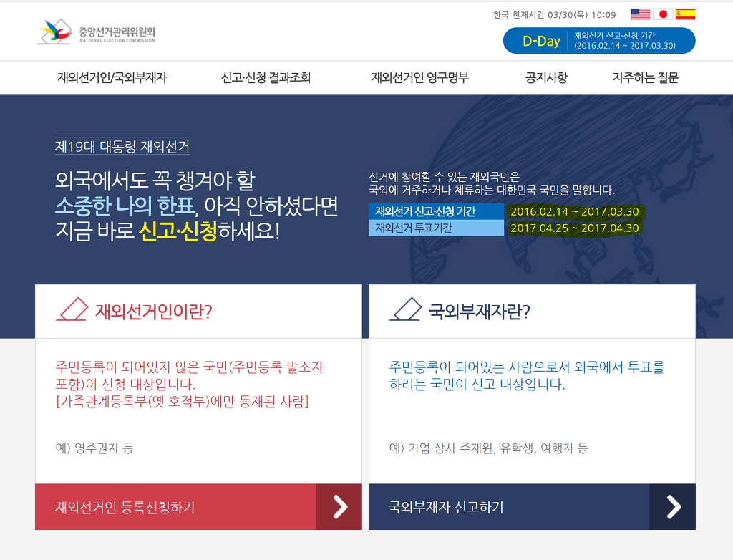This screenshot has height=560, width=733.
Task: Click the arrow on the navy 국외부재자 신고하기 bar
Action: tap(672, 507)
